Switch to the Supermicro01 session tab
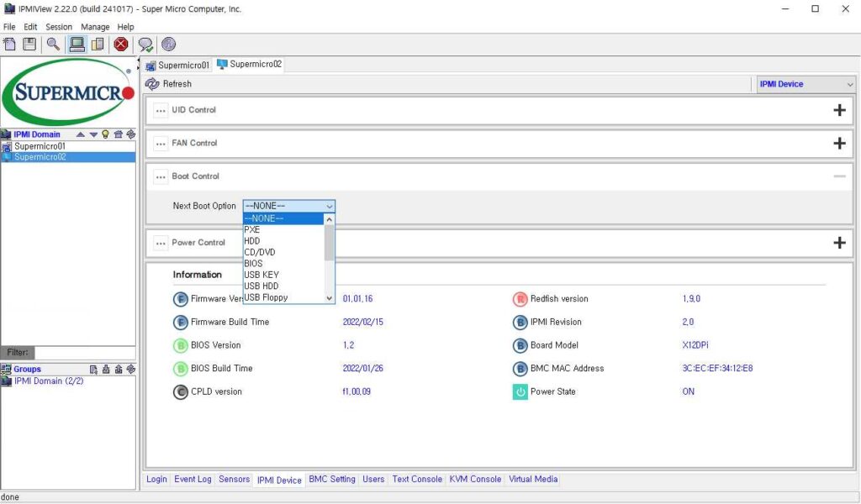 point(177,66)
